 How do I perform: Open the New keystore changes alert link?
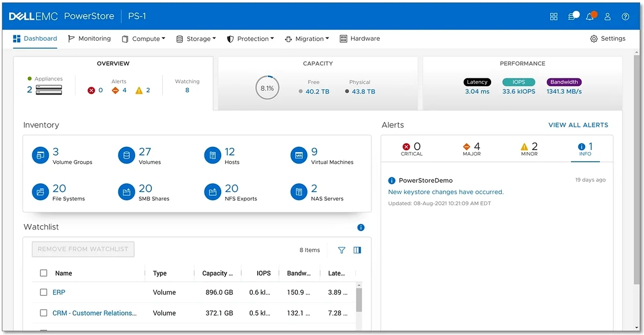(x=446, y=192)
